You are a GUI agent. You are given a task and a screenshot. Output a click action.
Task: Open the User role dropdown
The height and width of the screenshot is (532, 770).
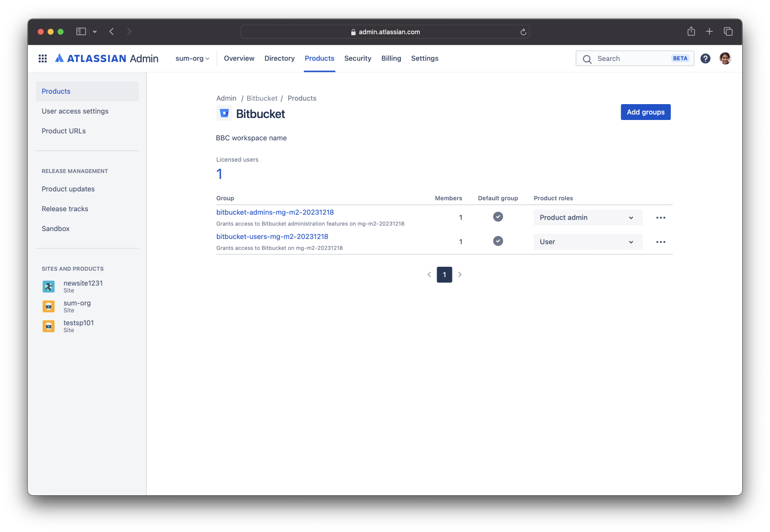[587, 241]
